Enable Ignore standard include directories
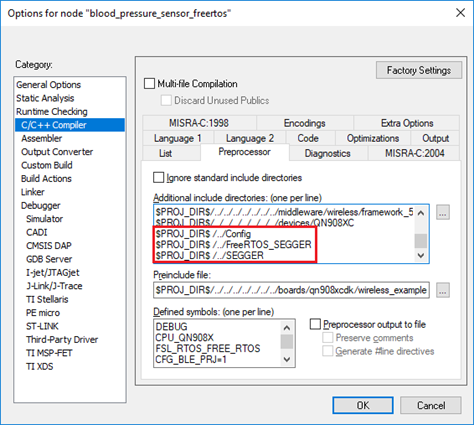This screenshot has width=474, height=425. (x=159, y=177)
